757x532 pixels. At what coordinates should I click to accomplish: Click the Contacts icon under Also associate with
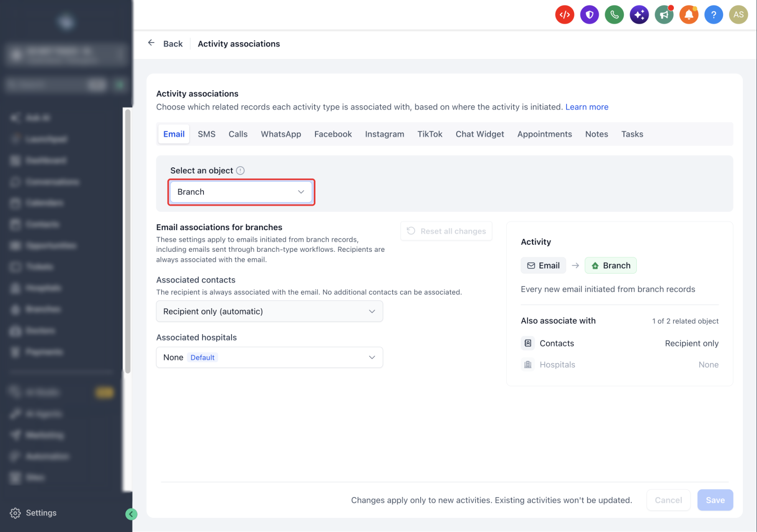coord(528,343)
